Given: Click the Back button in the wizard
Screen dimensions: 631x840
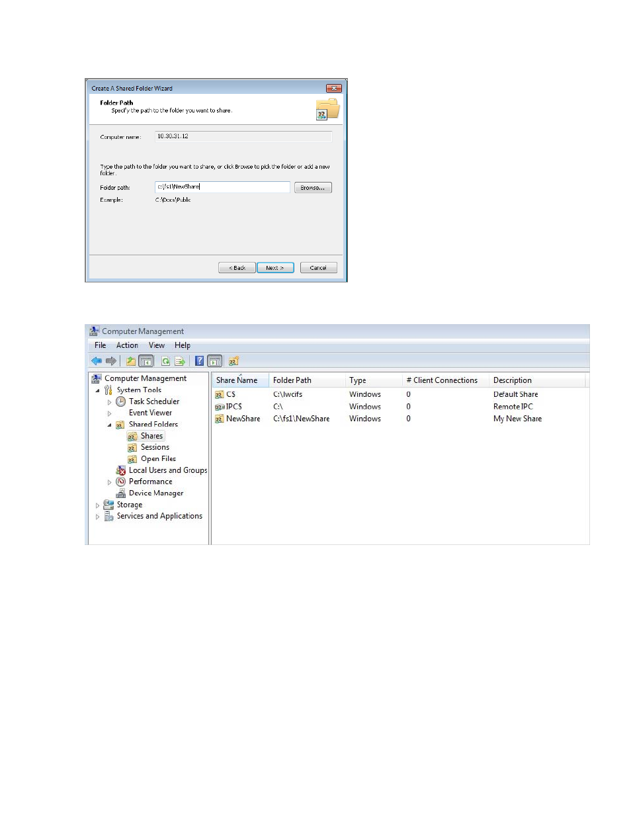Looking at the screenshot, I should [237, 268].
